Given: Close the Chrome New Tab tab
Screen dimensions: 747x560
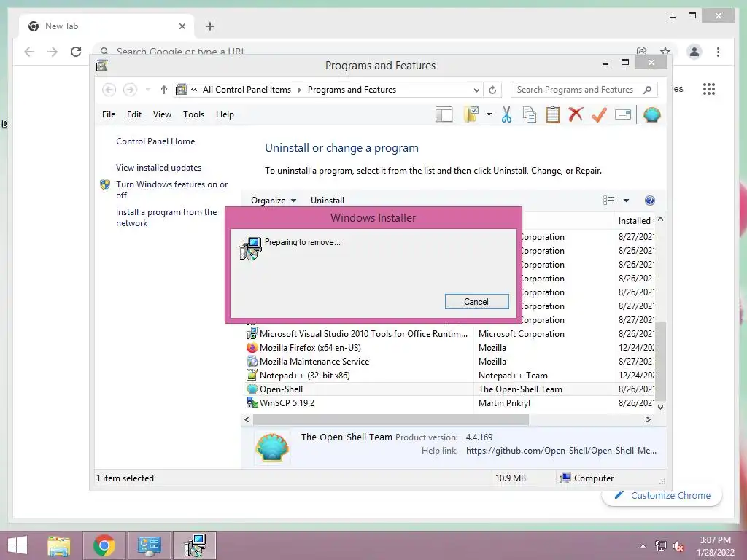Looking at the screenshot, I should pyautogui.click(x=182, y=26).
